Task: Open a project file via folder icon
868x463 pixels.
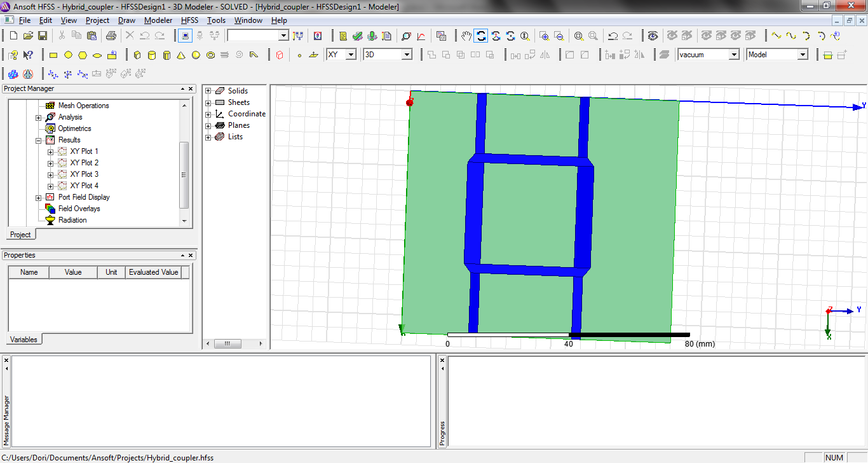Action: pyautogui.click(x=28, y=36)
